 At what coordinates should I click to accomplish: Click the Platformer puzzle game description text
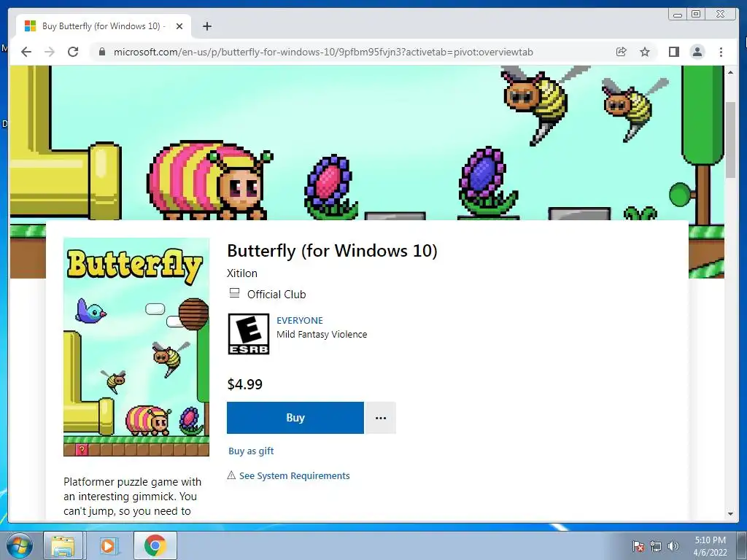coord(133,497)
